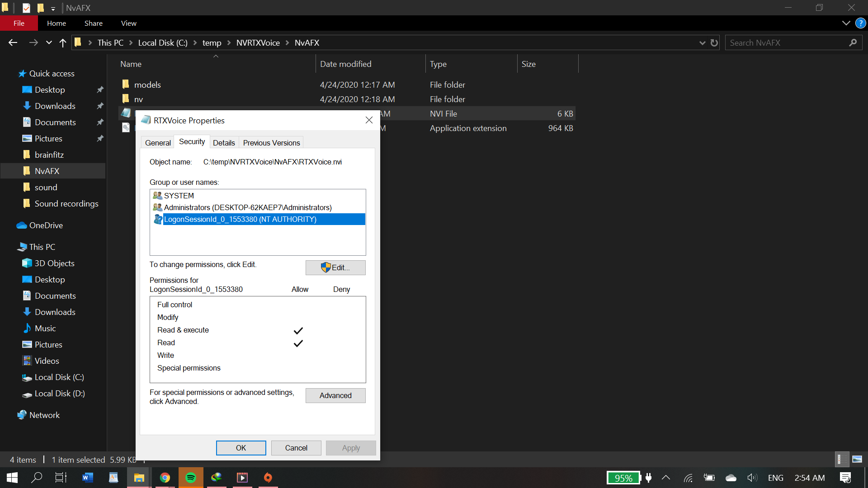
Task: Select This PC in navigation pane
Action: [42, 247]
